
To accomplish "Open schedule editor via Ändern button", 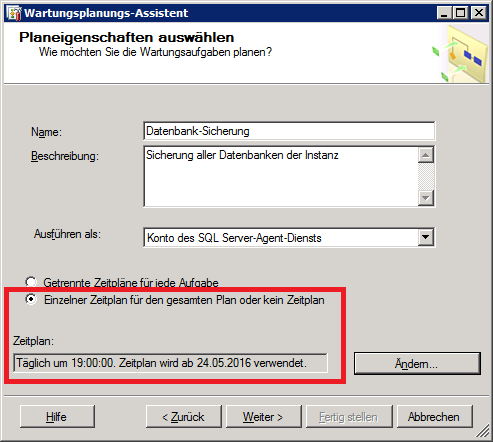I will tap(417, 363).
